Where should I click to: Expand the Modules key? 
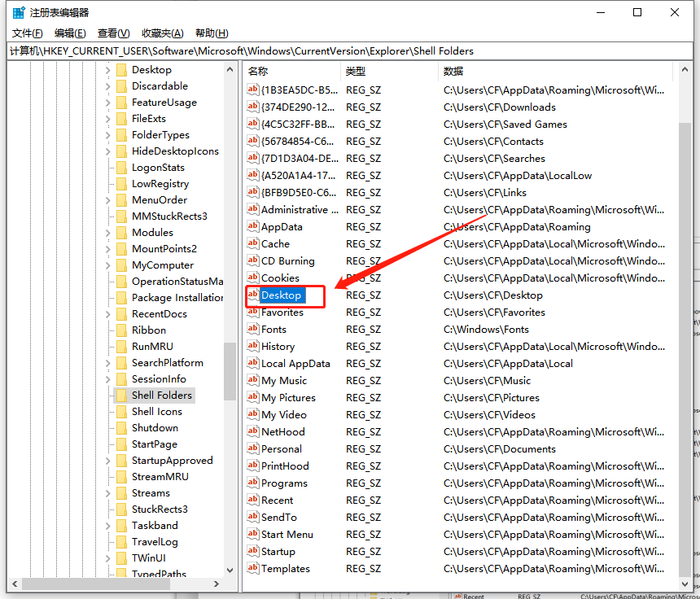pos(107,233)
